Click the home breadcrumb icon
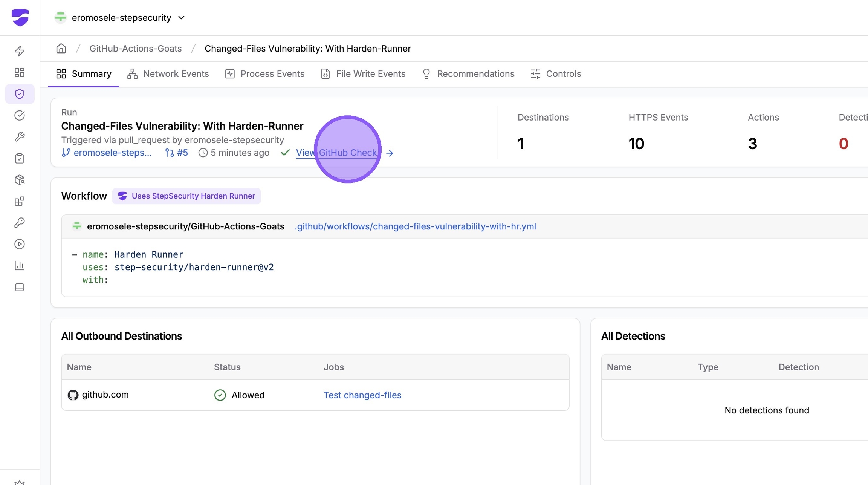 [61, 49]
